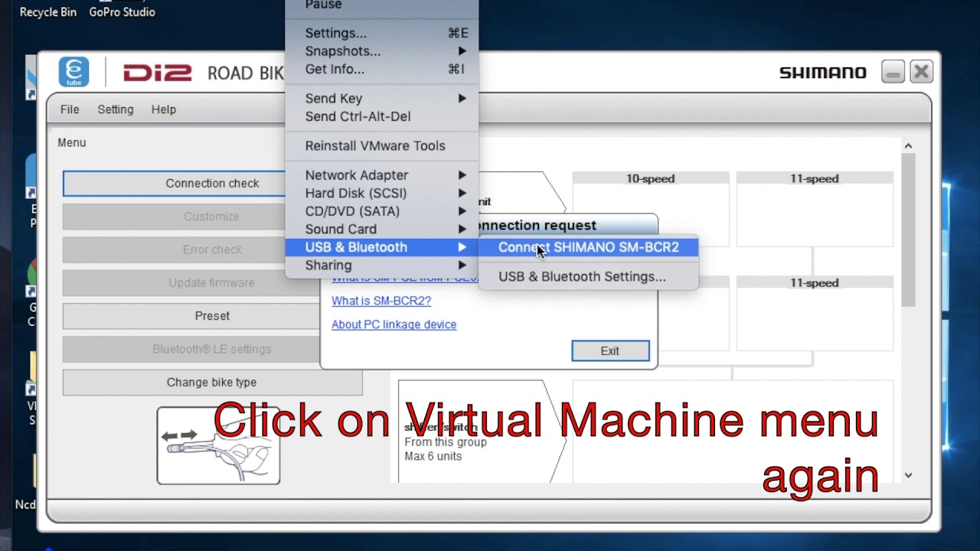Follow the What is SM-BCR2? link

[x=381, y=301]
